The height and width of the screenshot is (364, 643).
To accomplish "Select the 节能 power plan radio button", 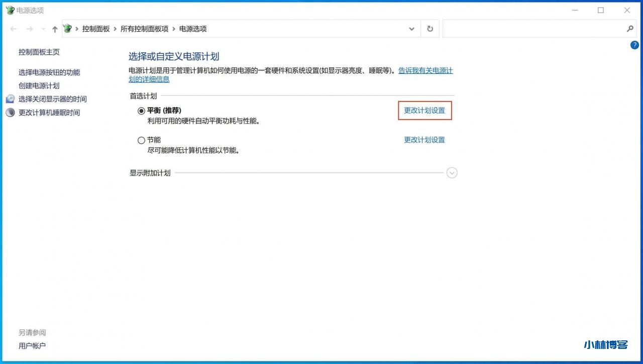I will click(x=142, y=141).
